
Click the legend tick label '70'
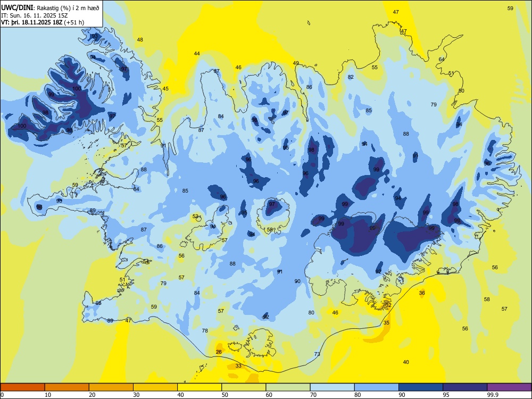point(313,395)
